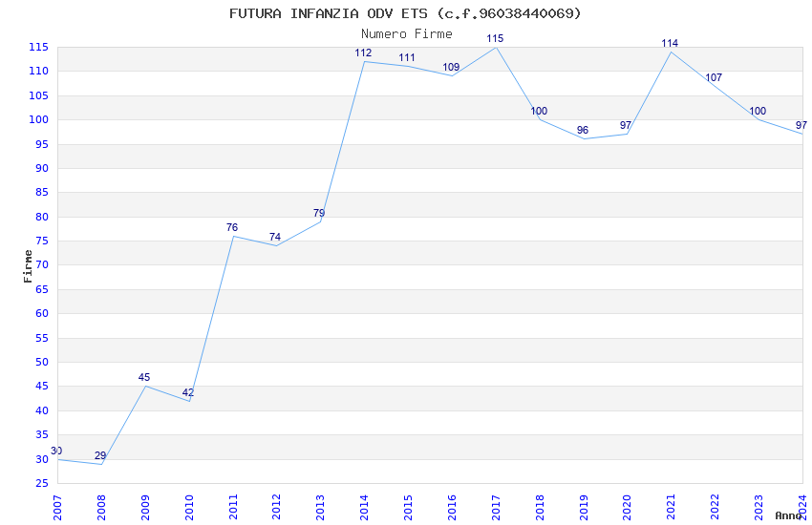Click the horizontal axis title Anno

coord(788,515)
